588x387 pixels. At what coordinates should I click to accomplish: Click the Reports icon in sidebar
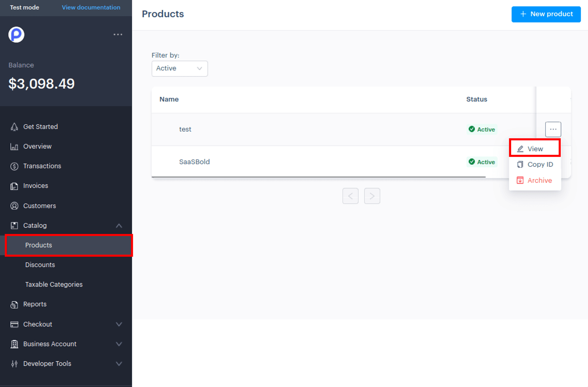coord(15,304)
